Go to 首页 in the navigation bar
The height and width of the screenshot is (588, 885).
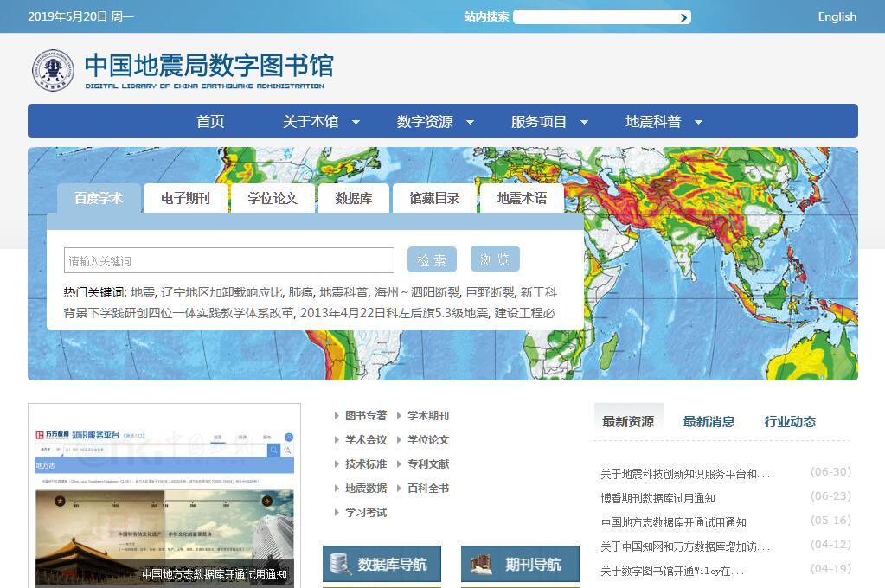[210, 122]
